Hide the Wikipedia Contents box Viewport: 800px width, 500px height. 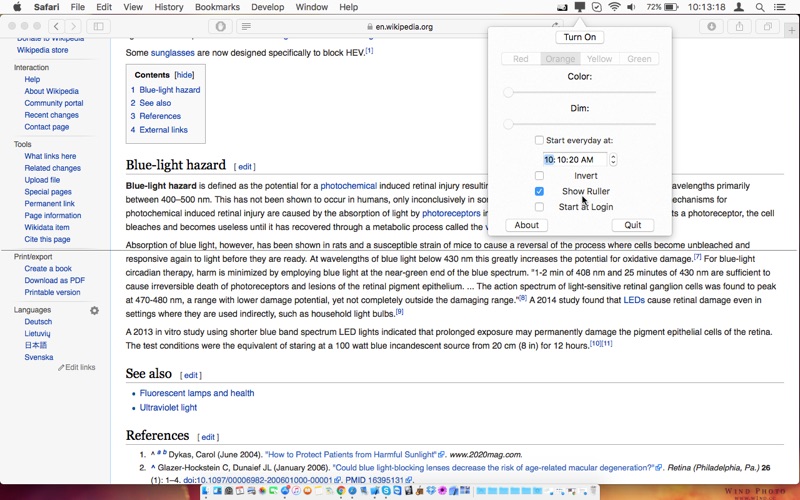[184, 75]
